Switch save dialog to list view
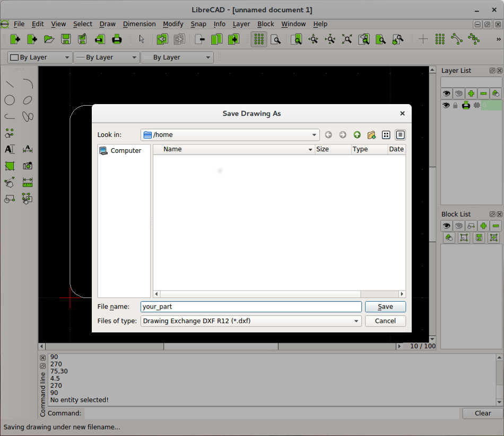 click(x=386, y=135)
